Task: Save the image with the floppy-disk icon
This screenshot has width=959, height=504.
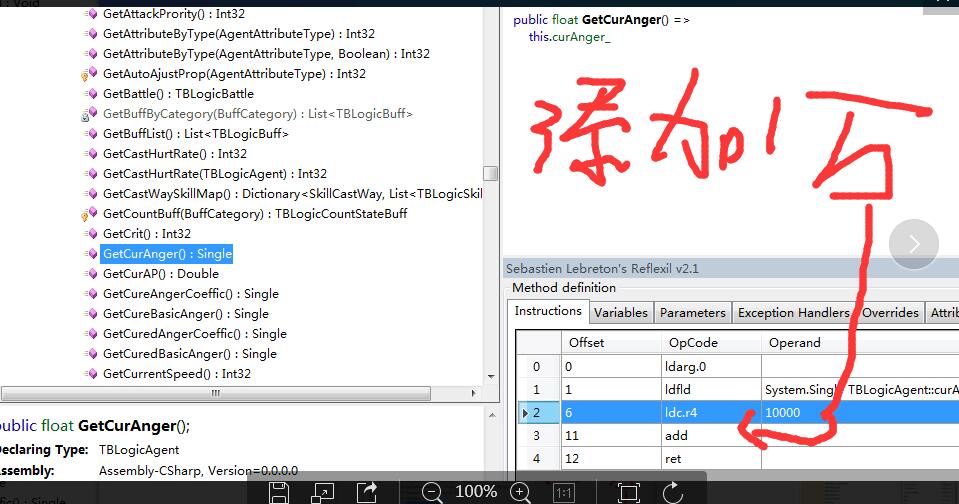Action: pyautogui.click(x=278, y=492)
